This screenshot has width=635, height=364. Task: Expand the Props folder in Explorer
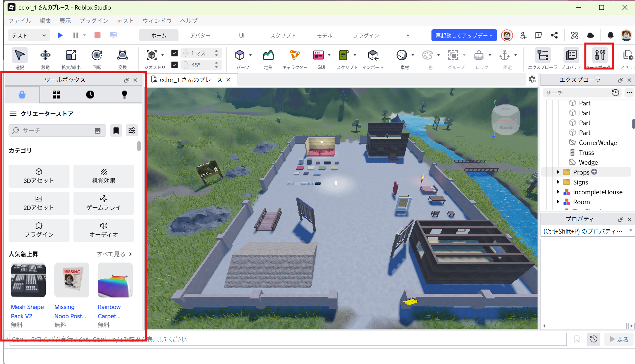point(558,172)
